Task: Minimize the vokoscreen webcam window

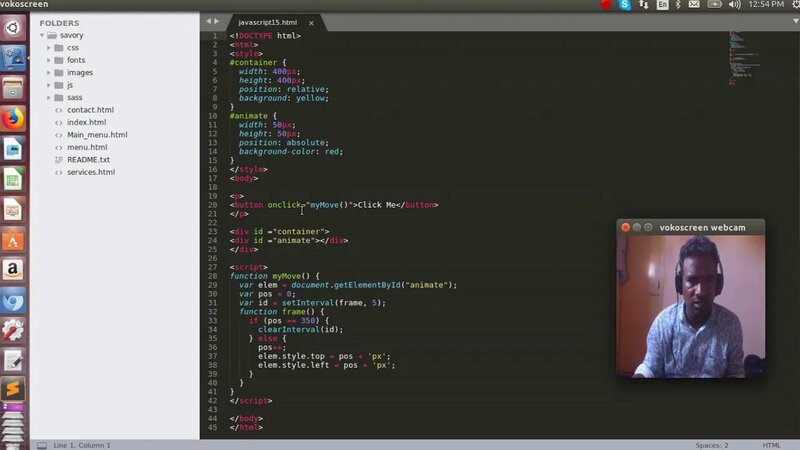Action: pyautogui.click(x=637, y=228)
